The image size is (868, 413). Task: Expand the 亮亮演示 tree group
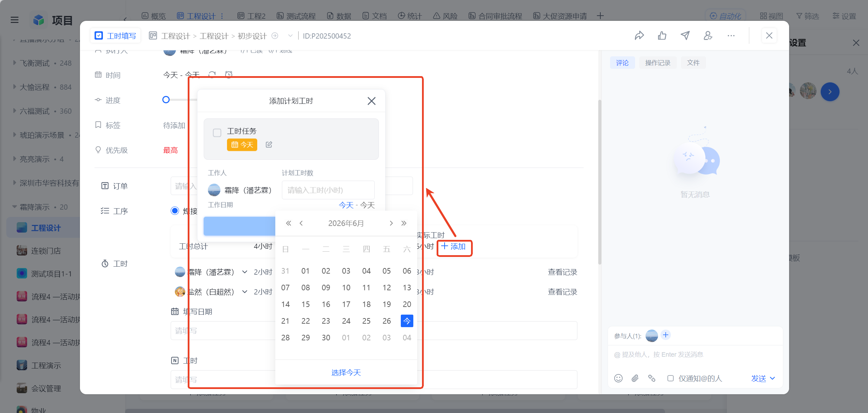tap(14, 159)
